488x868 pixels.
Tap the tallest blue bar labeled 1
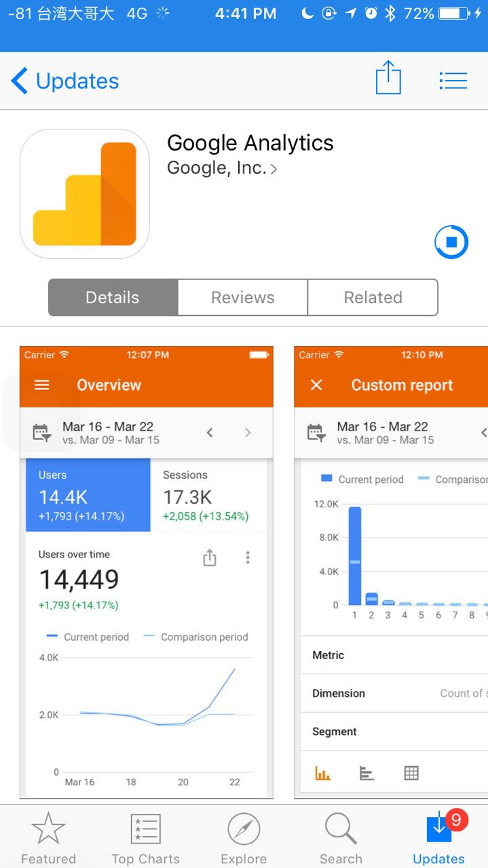[355, 555]
